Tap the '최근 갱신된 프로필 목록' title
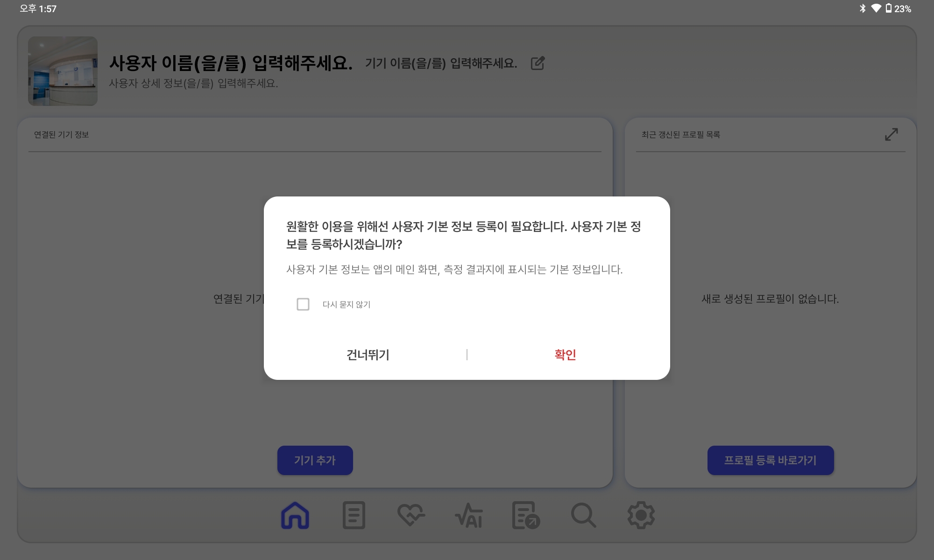This screenshot has width=934, height=560. coord(680,134)
